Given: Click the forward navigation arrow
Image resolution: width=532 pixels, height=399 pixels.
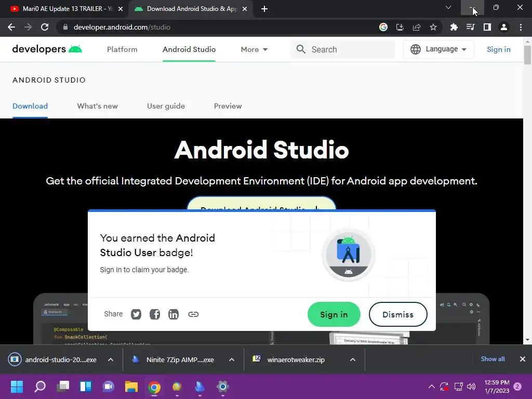Looking at the screenshot, I should [28, 27].
